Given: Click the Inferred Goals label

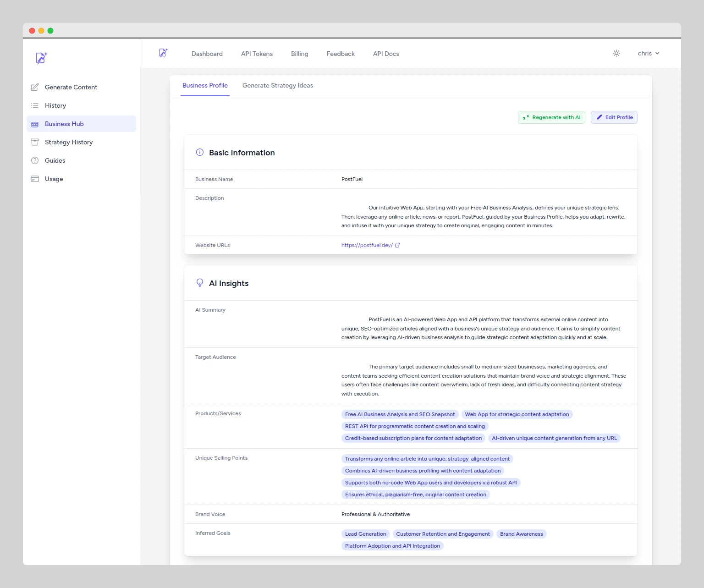Looking at the screenshot, I should click(213, 533).
